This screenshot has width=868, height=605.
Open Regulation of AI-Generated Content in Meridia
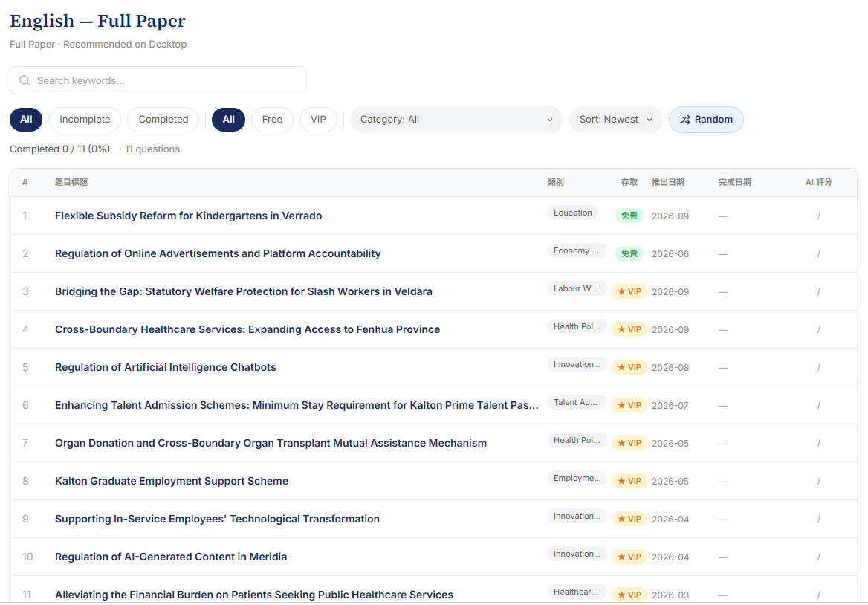coord(171,557)
